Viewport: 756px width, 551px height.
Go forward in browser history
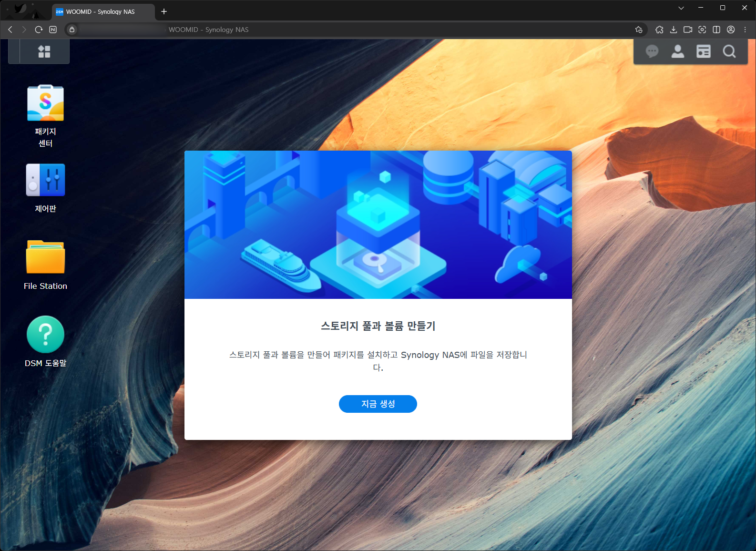pos(24,30)
